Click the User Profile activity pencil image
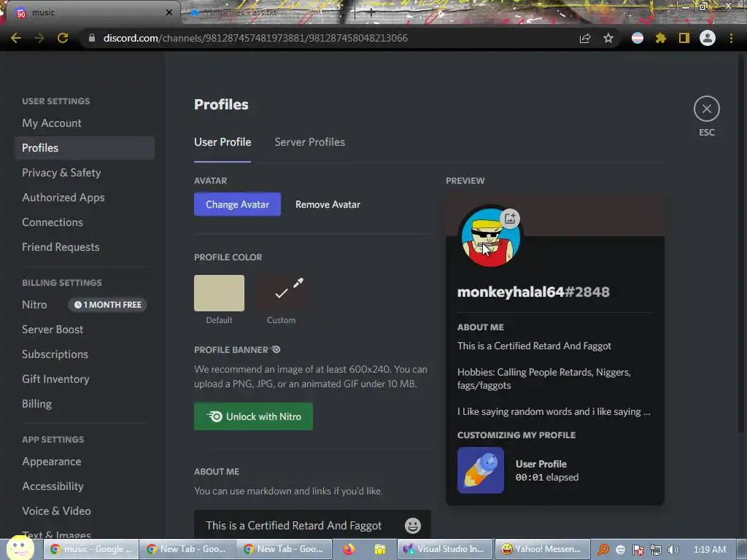 pyautogui.click(x=481, y=470)
